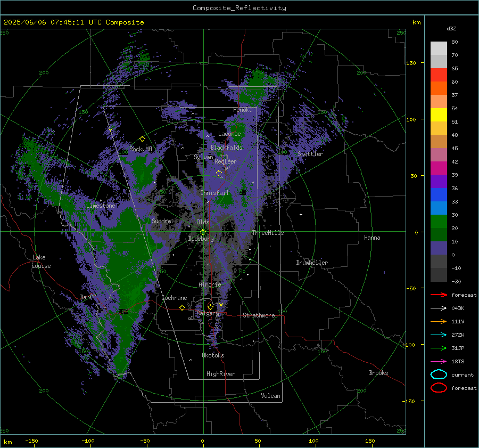479x448 pixels.
Task: Click the yellow diamond marker near RockyMH
Action: tap(142, 139)
